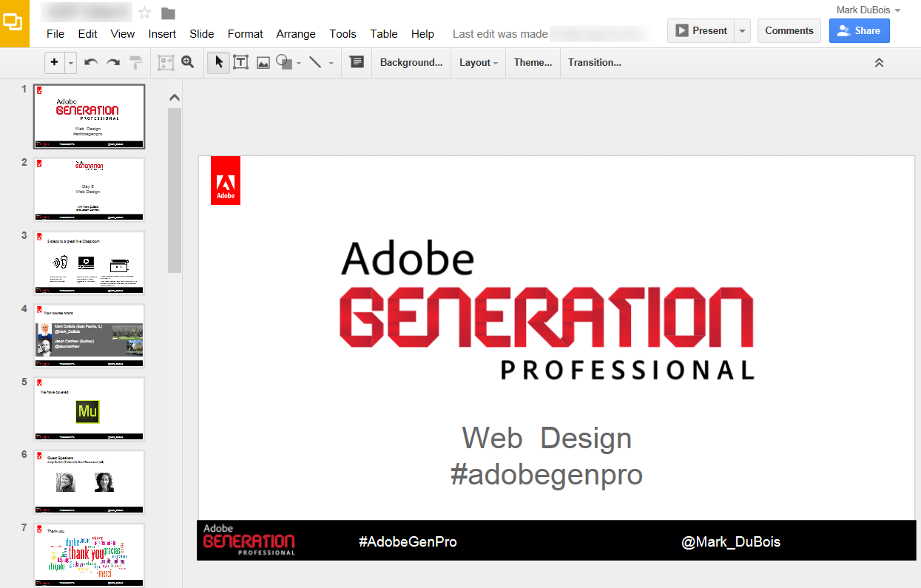Select the Adobe Generation Professional logo image
This screenshot has height=588, width=921.
547,311
